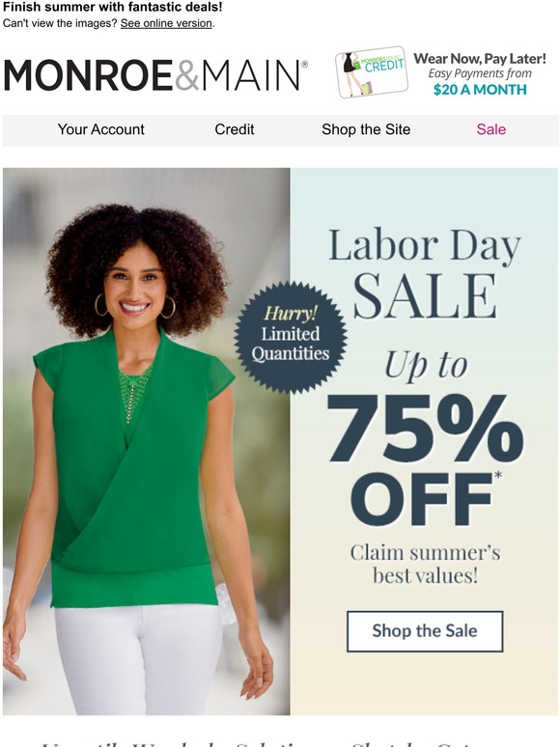Screen dimensions: 560x747
Task: Click Finish summer with fantastic deals! heading
Action: click(x=112, y=7)
